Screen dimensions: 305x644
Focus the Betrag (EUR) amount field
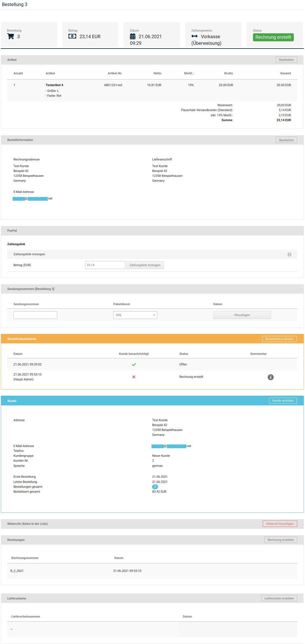(105, 265)
